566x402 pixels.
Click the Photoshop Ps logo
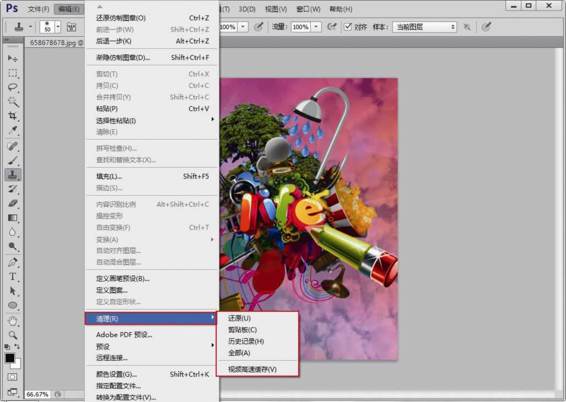12,8
